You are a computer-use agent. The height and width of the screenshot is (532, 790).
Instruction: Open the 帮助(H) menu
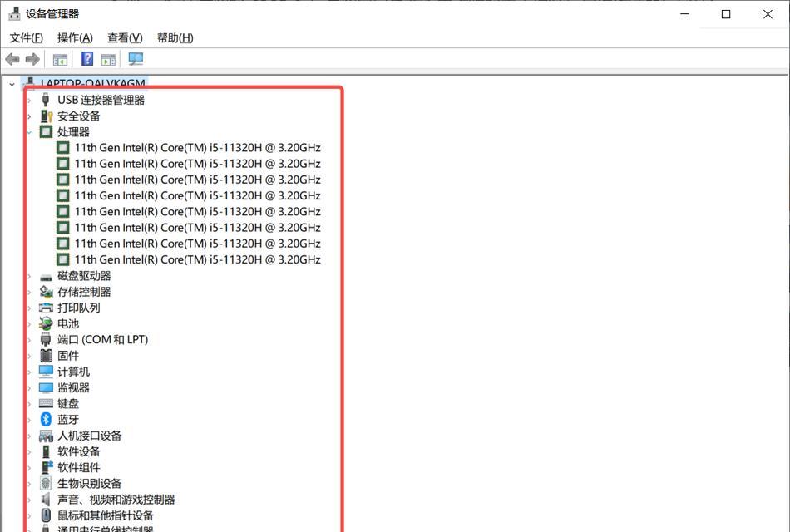(175, 37)
